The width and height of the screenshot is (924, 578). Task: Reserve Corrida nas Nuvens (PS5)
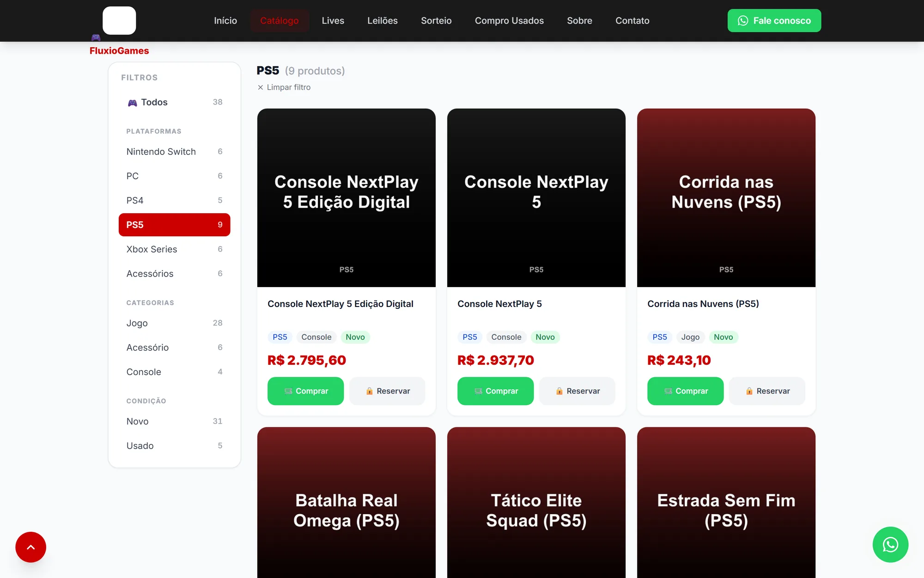767,391
